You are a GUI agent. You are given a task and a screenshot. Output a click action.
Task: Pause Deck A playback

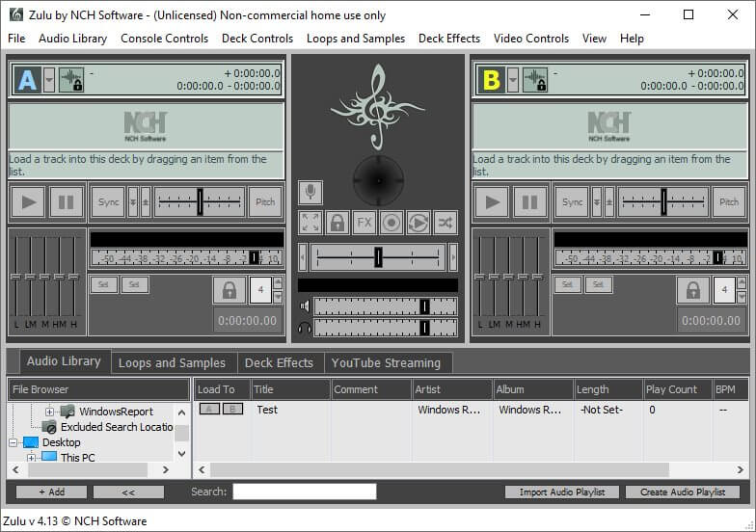click(x=66, y=202)
